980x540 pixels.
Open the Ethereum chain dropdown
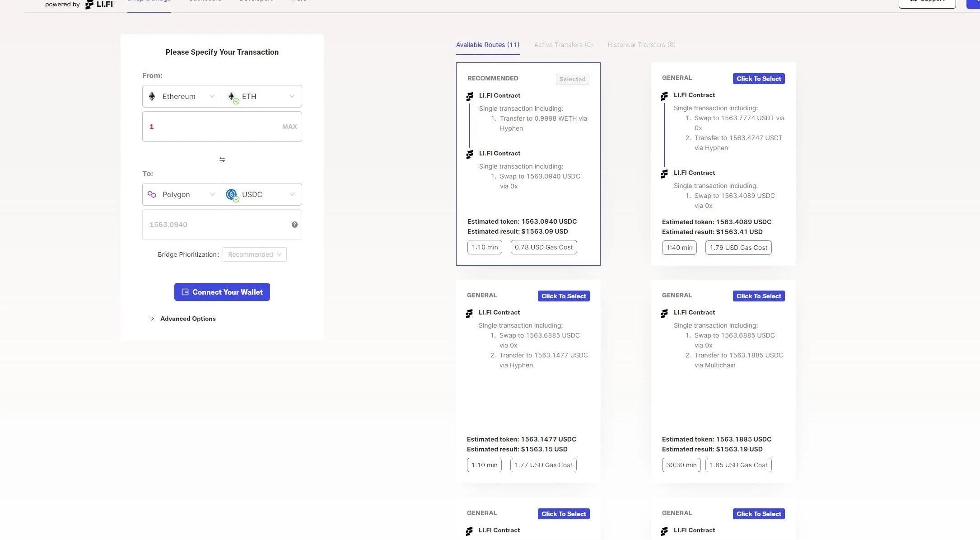coord(182,96)
